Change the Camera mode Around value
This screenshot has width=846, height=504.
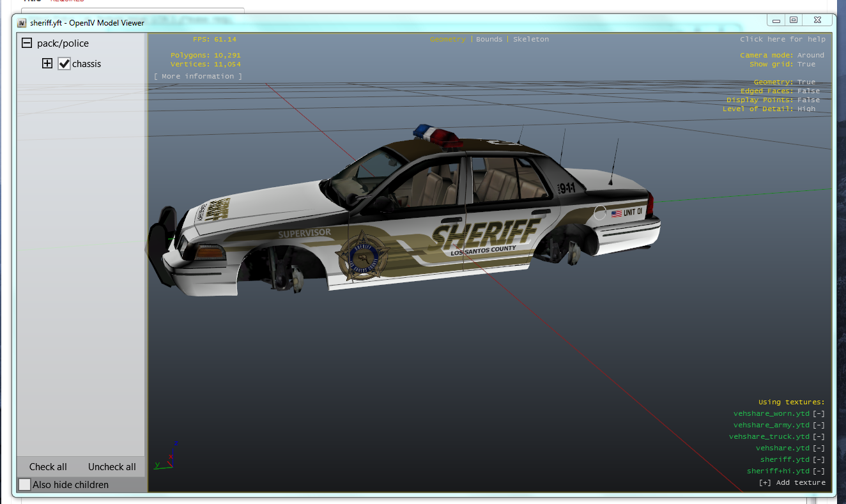[x=811, y=56]
